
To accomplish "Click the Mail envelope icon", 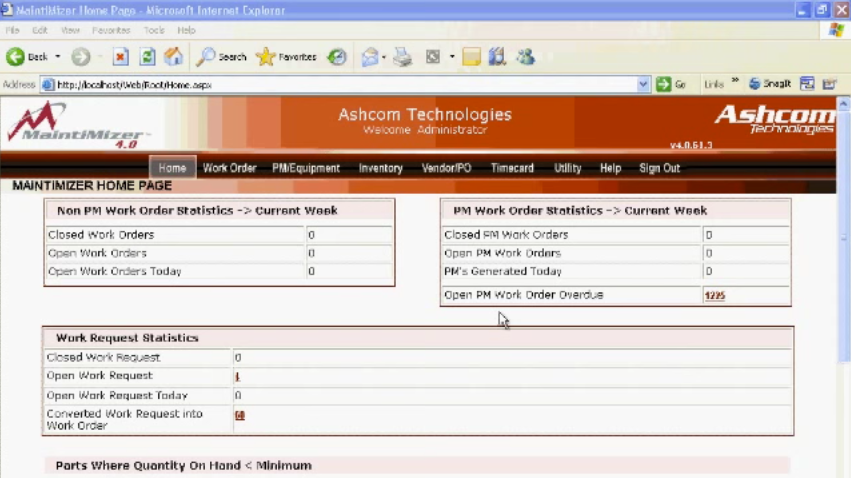I will 370,56.
